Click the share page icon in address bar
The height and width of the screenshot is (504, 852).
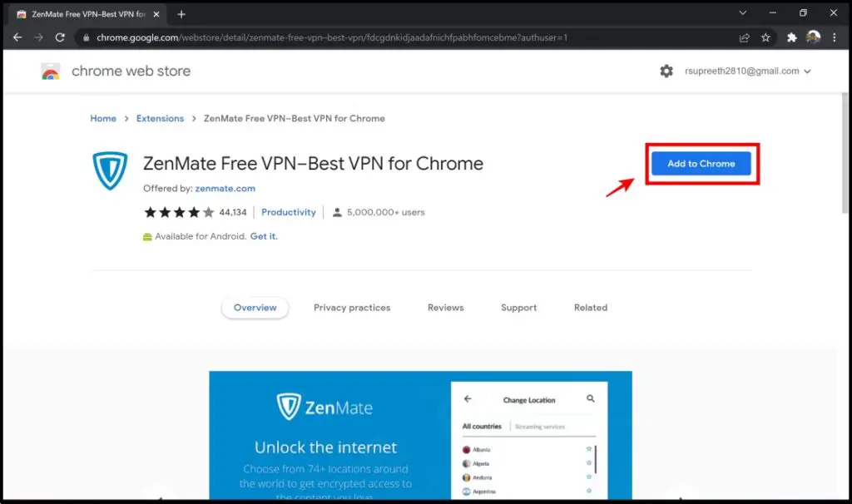[x=745, y=37]
